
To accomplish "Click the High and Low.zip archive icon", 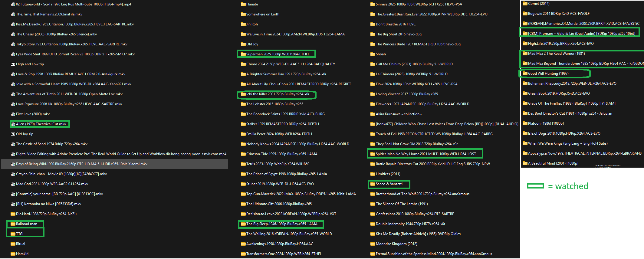I will point(13,64).
